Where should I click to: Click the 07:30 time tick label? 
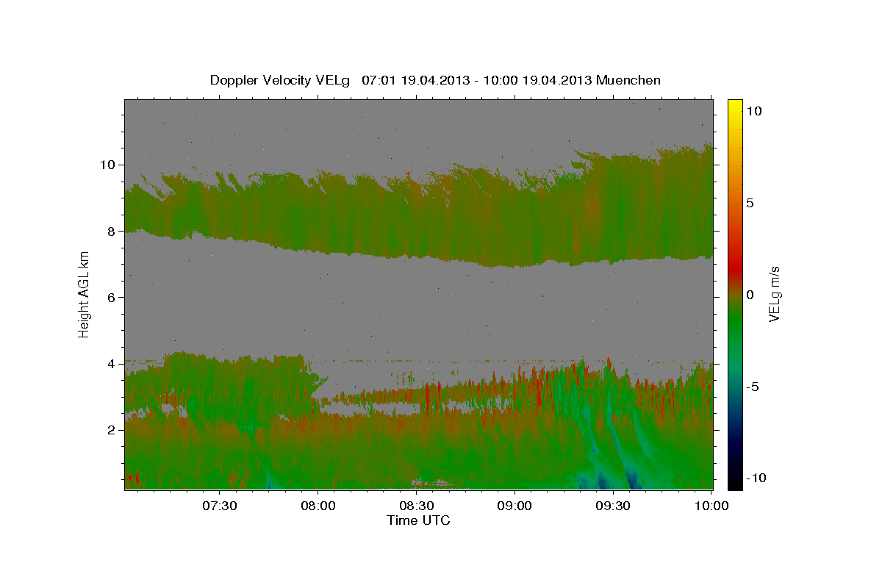tap(219, 506)
